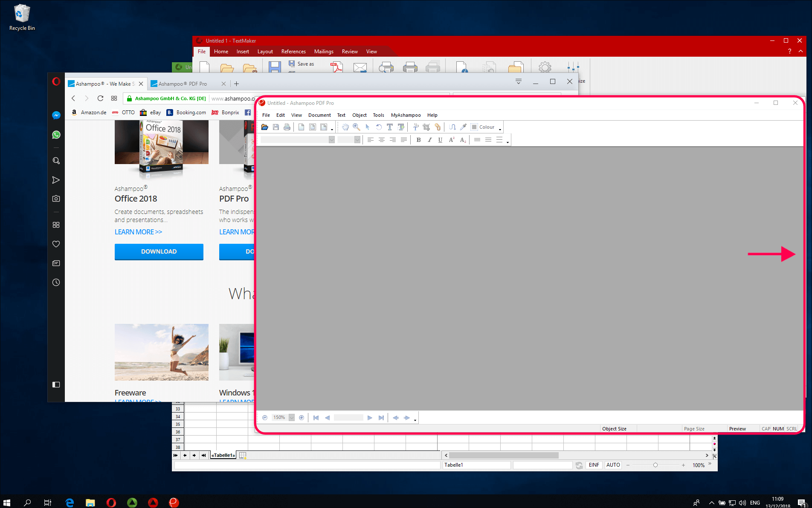Expand the zoom percentage dropdown at bottom
Screen dimensions: 812x508
292,417
